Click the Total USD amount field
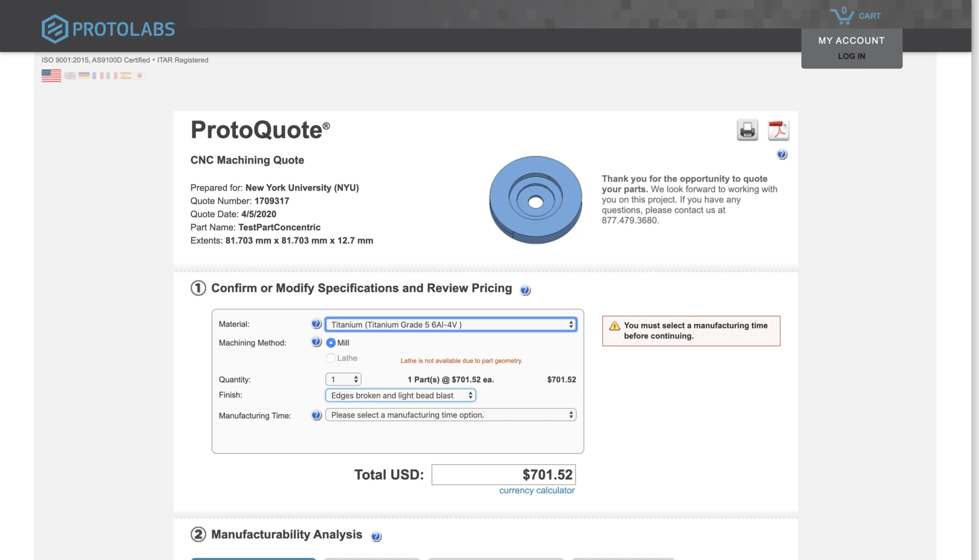 503,475
